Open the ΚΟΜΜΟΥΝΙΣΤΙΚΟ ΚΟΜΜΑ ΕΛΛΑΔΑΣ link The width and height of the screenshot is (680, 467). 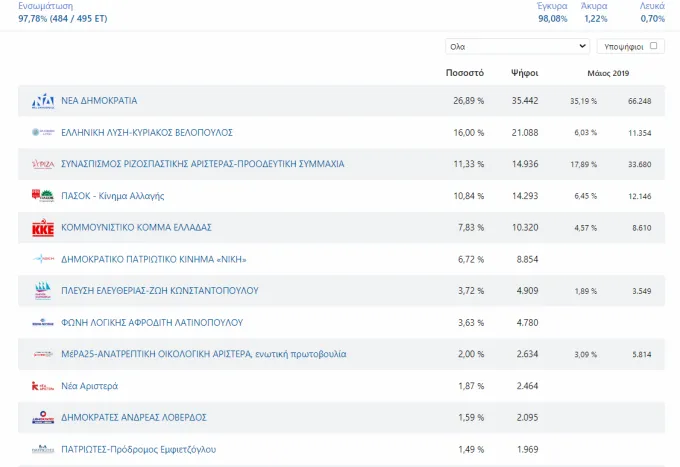[136, 228]
